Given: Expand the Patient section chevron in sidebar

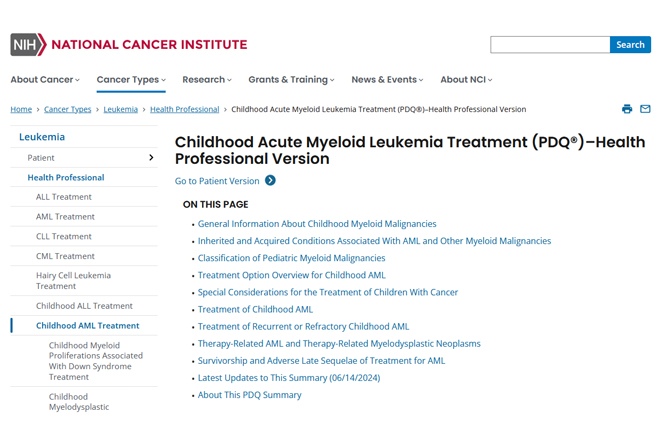Looking at the screenshot, I should (151, 157).
